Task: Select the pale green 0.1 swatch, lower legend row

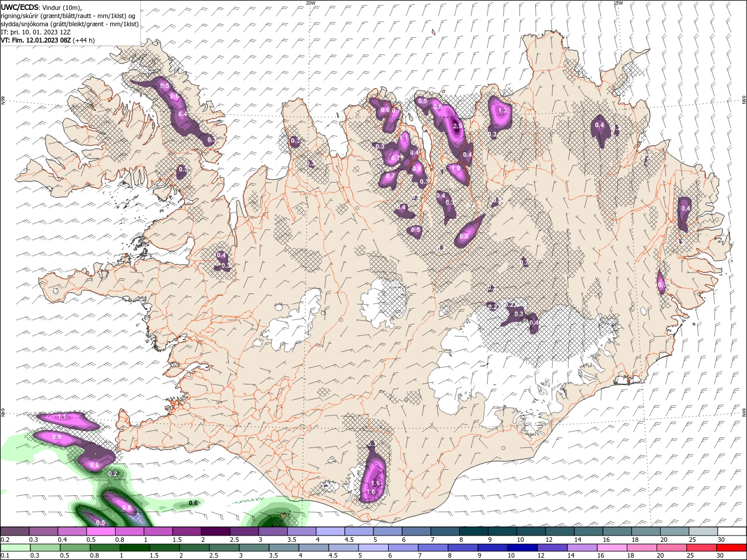Action: (x=15, y=548)
